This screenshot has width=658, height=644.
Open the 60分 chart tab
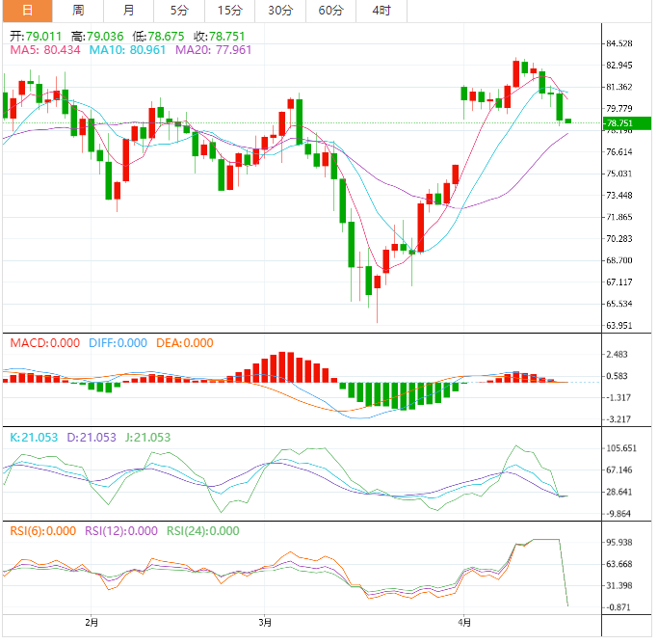point(331,11)
